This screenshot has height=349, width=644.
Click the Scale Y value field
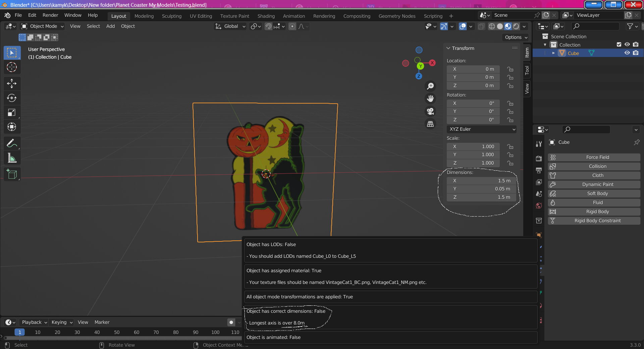pos(473,155)
